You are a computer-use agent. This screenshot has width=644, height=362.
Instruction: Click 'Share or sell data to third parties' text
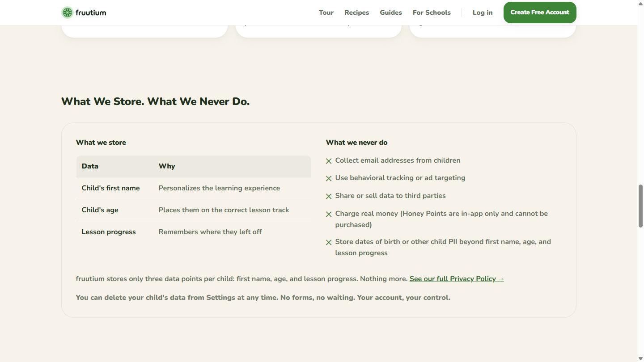(390, 196)
